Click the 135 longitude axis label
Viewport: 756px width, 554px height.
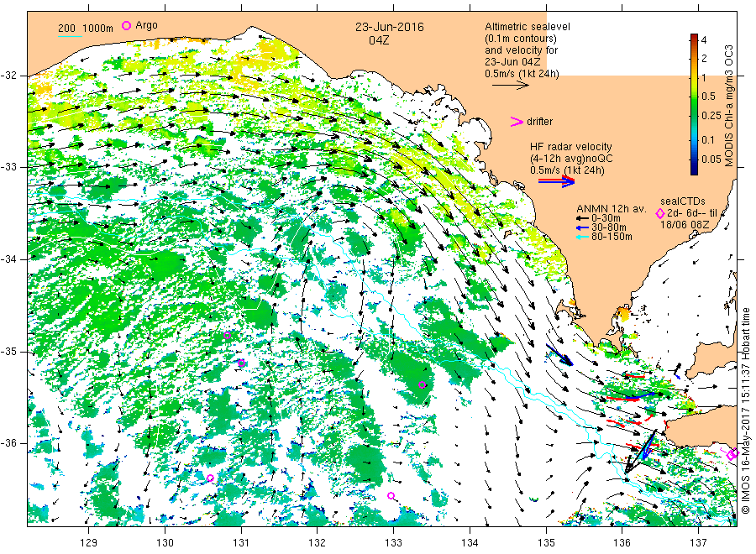tap(546, 543)
